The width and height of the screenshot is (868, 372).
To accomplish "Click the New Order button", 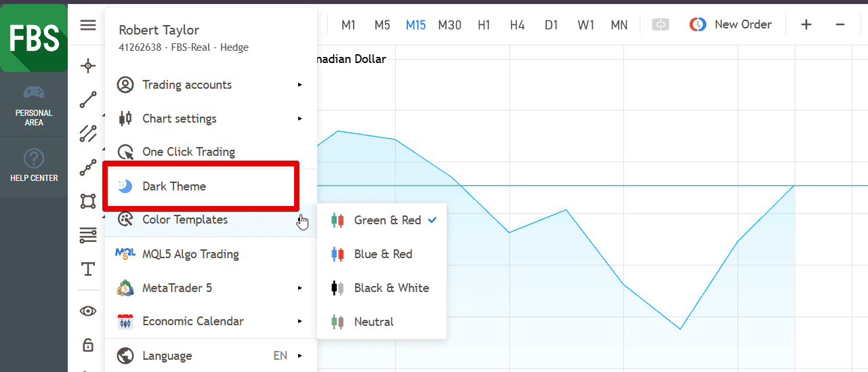I will (x=731, y=25).
